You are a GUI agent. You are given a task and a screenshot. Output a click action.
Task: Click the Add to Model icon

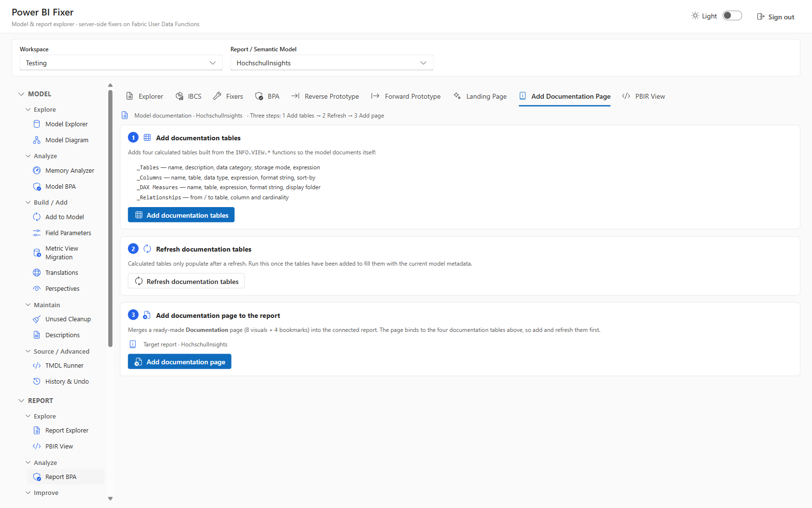(x=37, y=217)
